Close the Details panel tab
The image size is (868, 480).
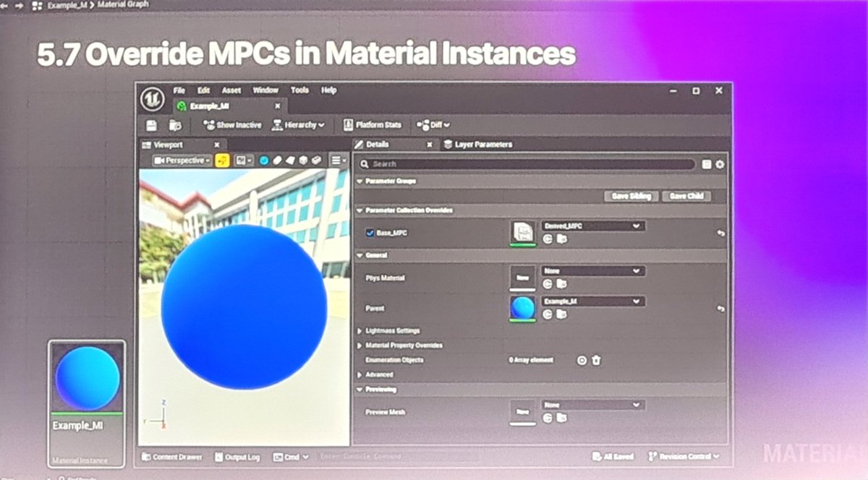429,145
